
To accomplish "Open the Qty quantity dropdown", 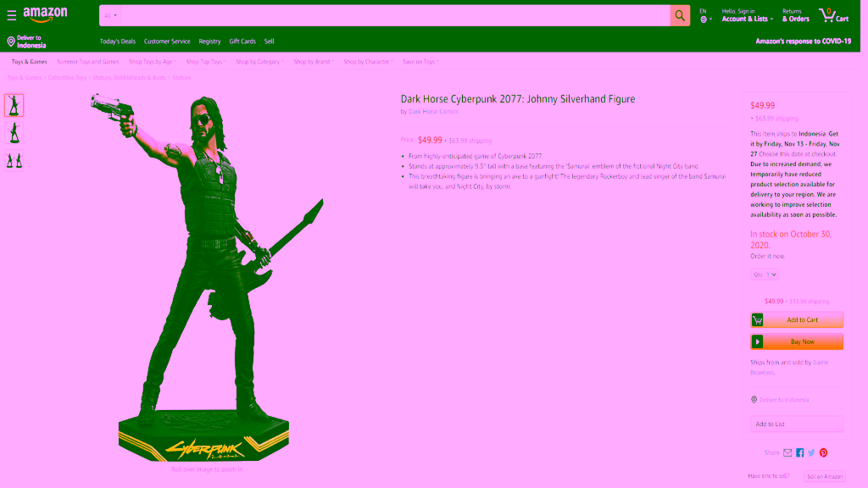I will (x=765, y=274).
